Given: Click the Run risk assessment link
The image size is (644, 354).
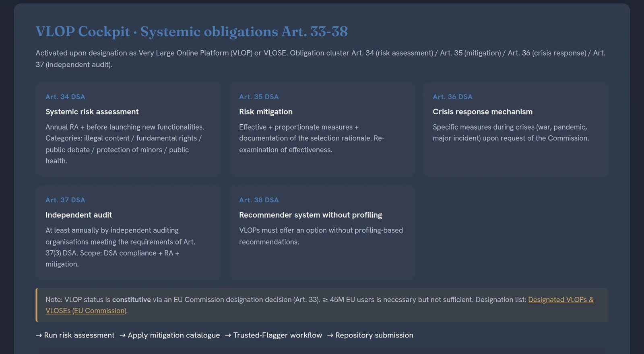Looking at the screenshot, I should click(75, 335).
